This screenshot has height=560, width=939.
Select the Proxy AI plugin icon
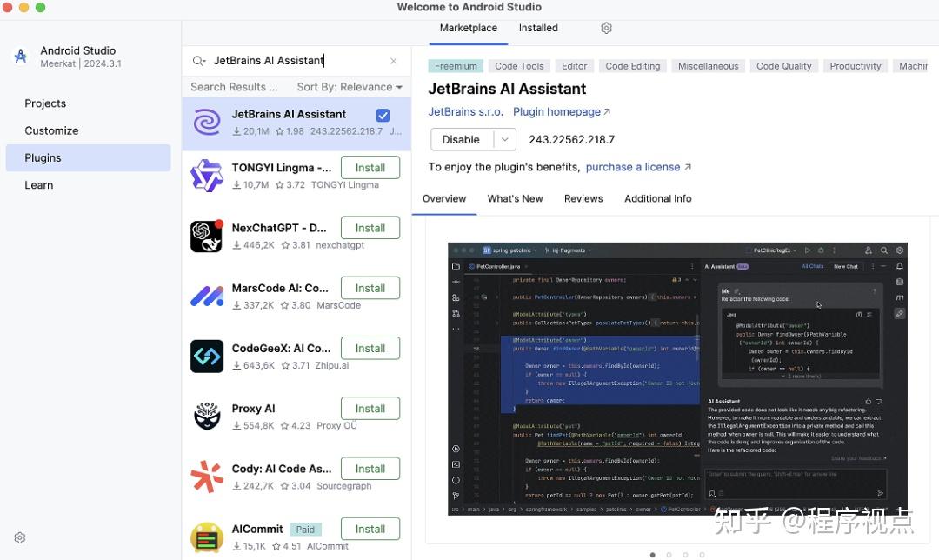point(206,416)
